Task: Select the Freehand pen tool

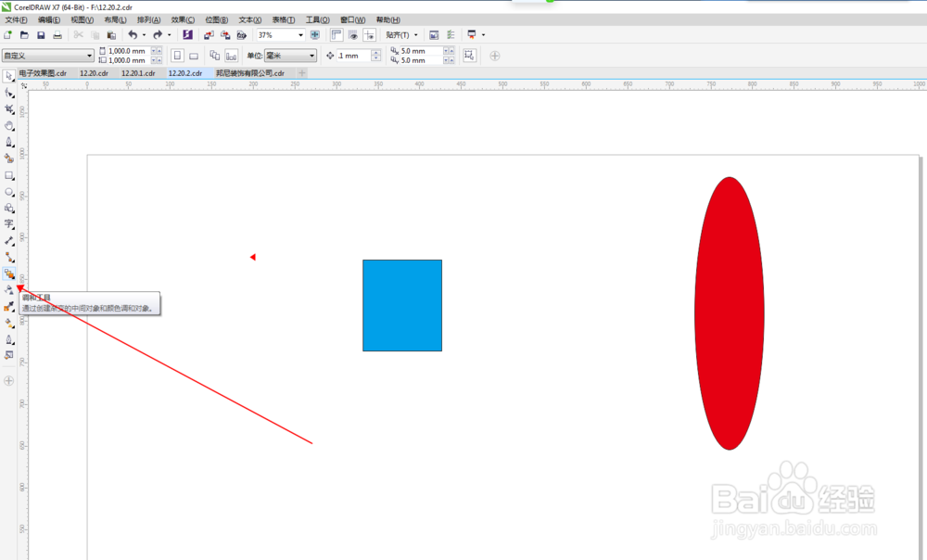Action: (x=9, y=142)
